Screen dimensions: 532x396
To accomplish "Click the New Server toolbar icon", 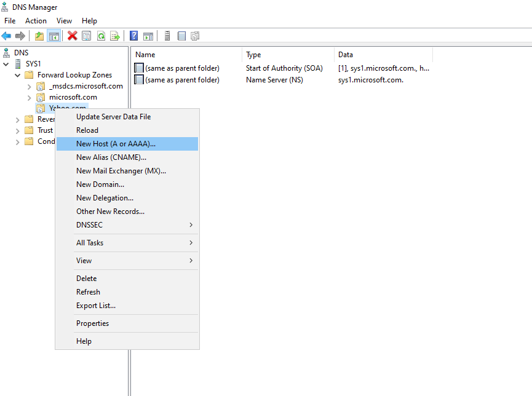I will pos(167,36).
